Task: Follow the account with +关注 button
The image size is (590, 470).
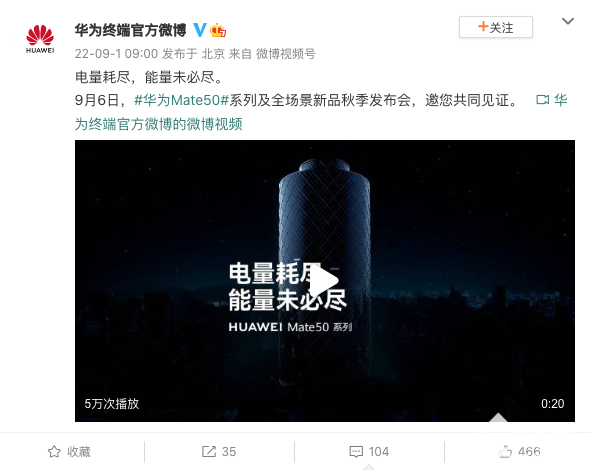Action: [x=496, y=27]
